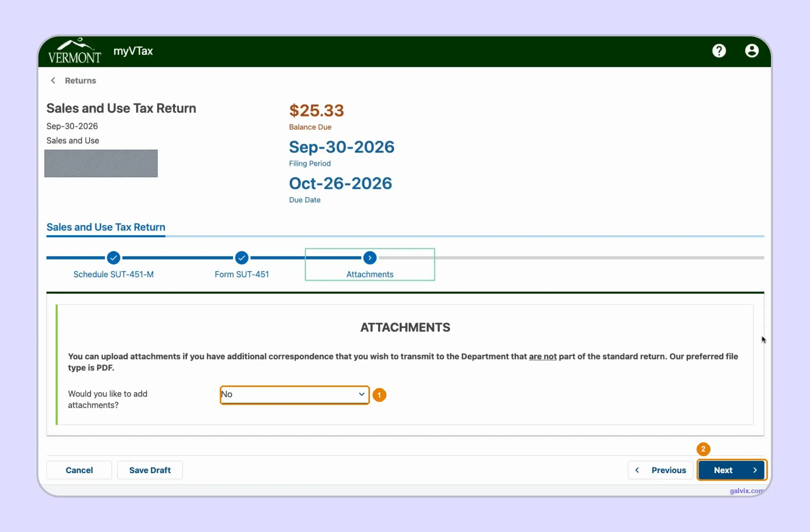Click the ATTACHMENTS section heading

[x=405, y=328]
